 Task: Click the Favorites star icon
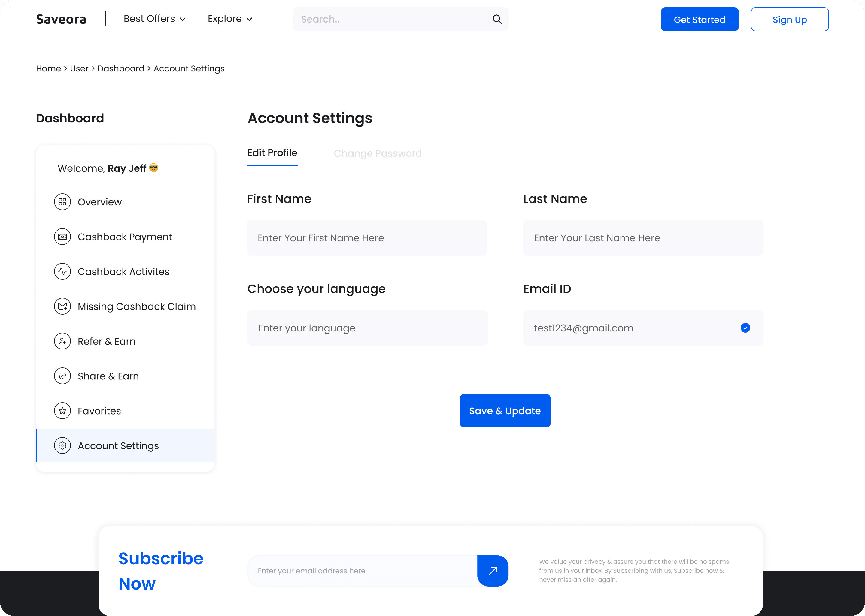(x=62, y=411)
